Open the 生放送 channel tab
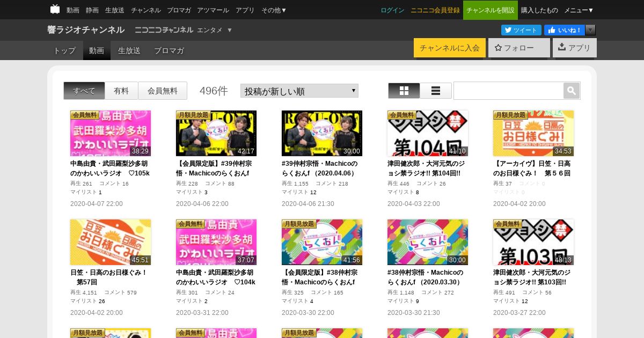 click(129, 50)
